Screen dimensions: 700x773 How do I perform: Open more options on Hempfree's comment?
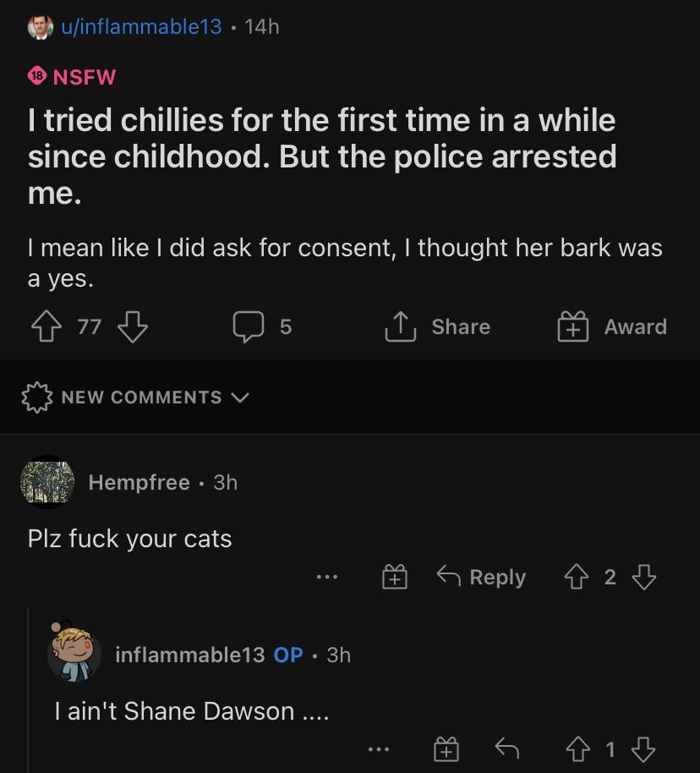click(x=327, y=578)
